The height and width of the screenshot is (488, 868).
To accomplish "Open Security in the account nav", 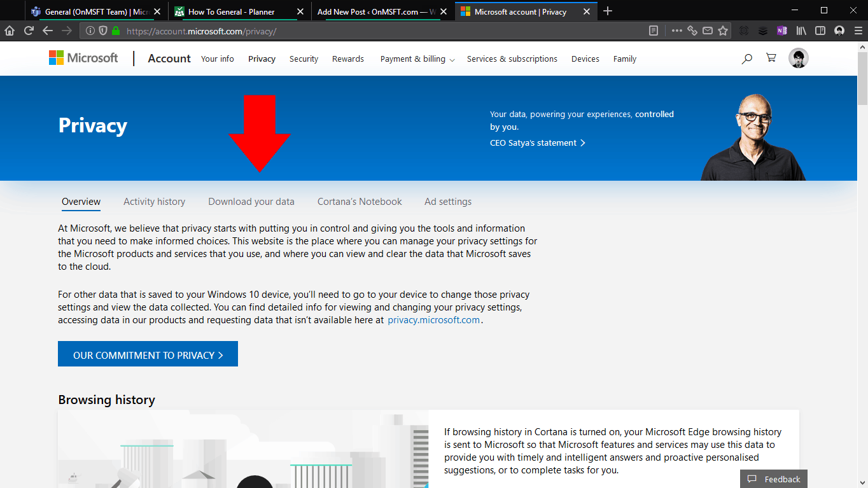I will coord(304,59).
